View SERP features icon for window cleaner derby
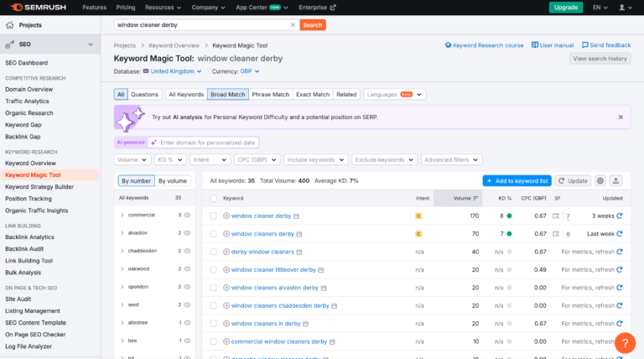 coord(556,216)
